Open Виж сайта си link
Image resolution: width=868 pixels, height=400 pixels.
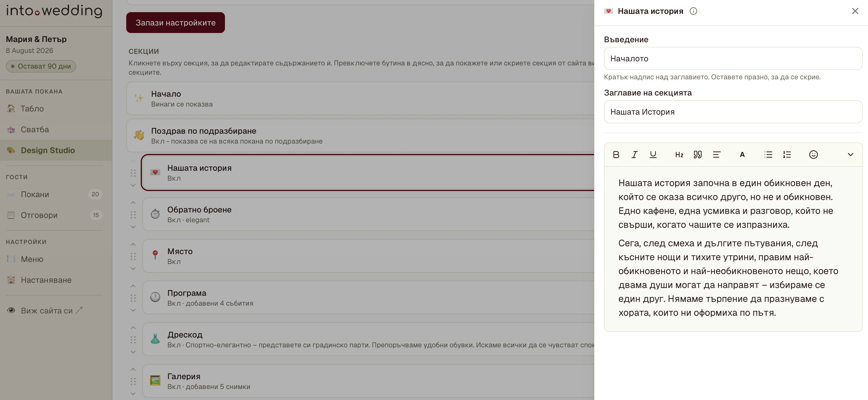tap(56, 311)
